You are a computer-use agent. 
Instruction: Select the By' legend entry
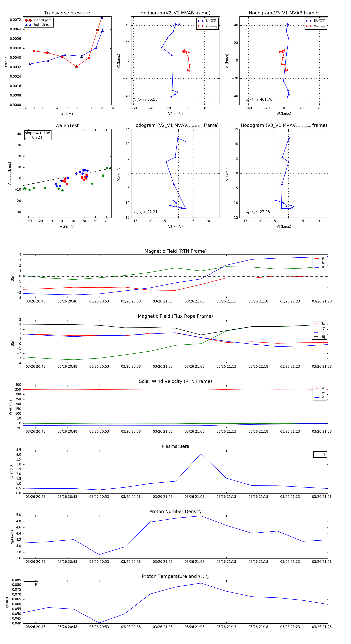tap(320, 328)
